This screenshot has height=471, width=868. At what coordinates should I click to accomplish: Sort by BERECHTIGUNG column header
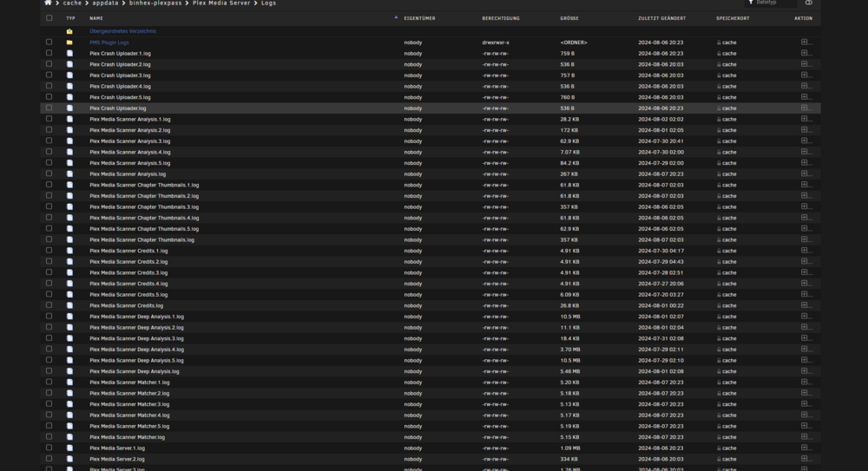[x=501, y=18]
